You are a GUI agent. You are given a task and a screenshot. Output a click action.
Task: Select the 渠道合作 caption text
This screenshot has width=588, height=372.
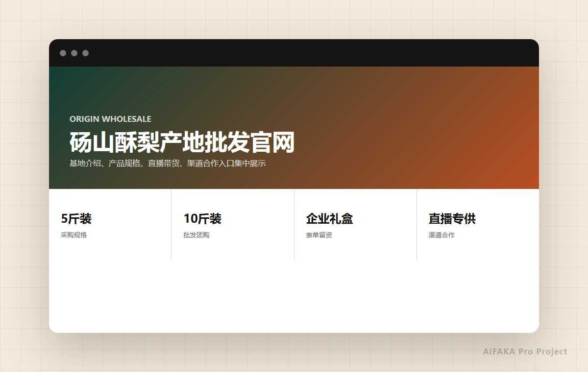(441, 235)
